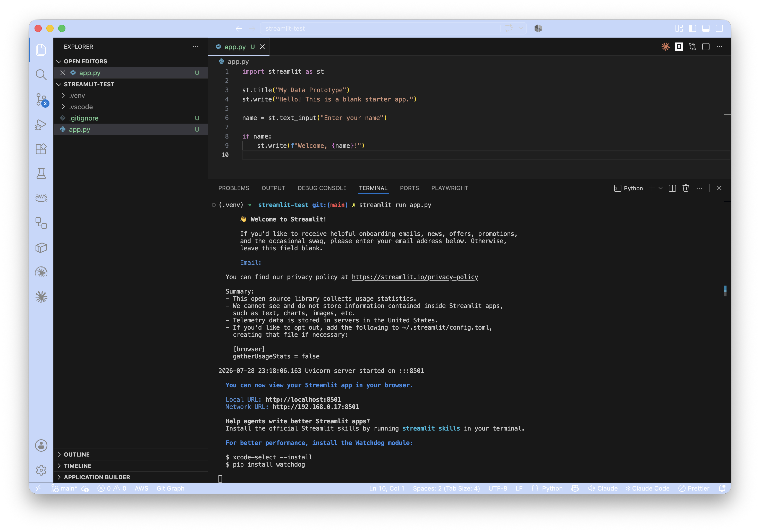Expand the .venv folder
The height and width of the screenshot is (532, 760).
tap(130, 96)
